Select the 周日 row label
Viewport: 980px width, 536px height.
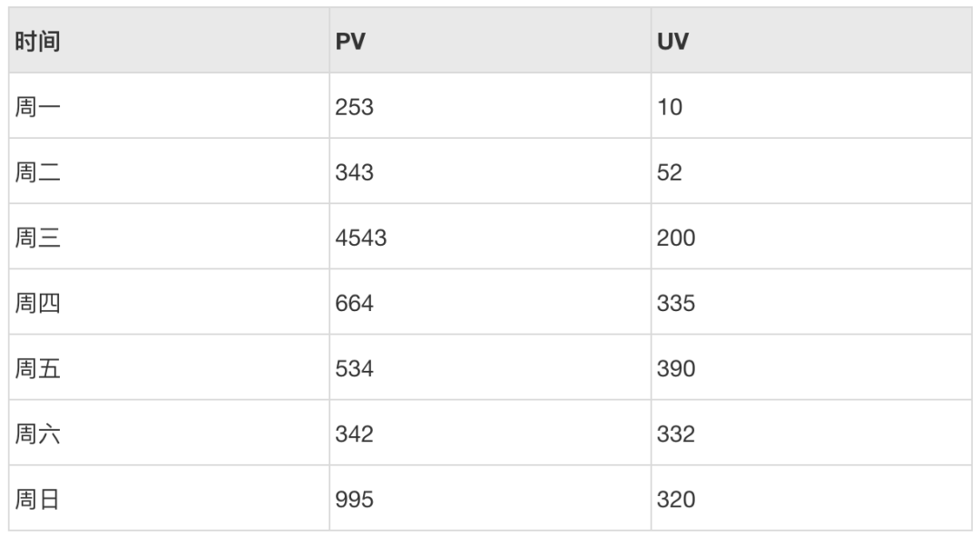click(37, 499)
